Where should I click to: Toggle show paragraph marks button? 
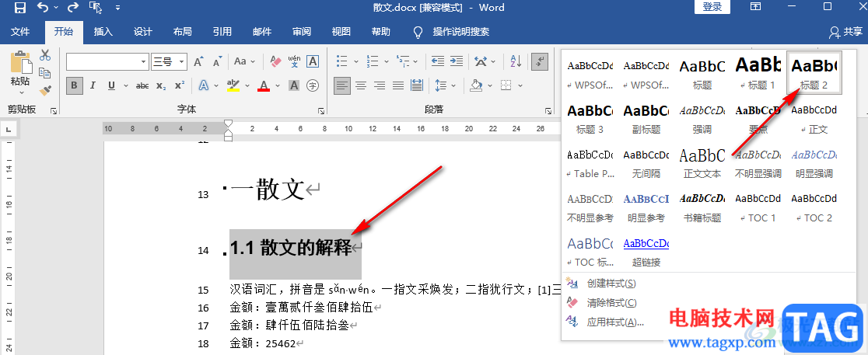(x=539, y=61)
